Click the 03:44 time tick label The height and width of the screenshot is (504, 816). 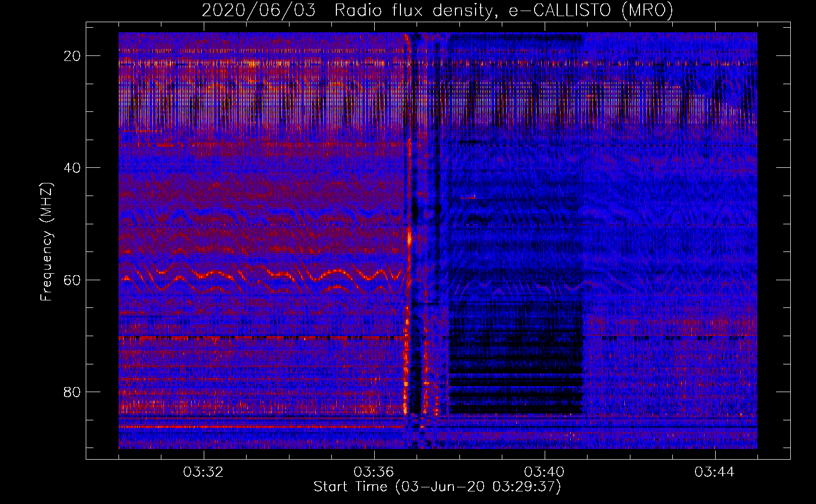pyautogui.click(x=715, y=472)
